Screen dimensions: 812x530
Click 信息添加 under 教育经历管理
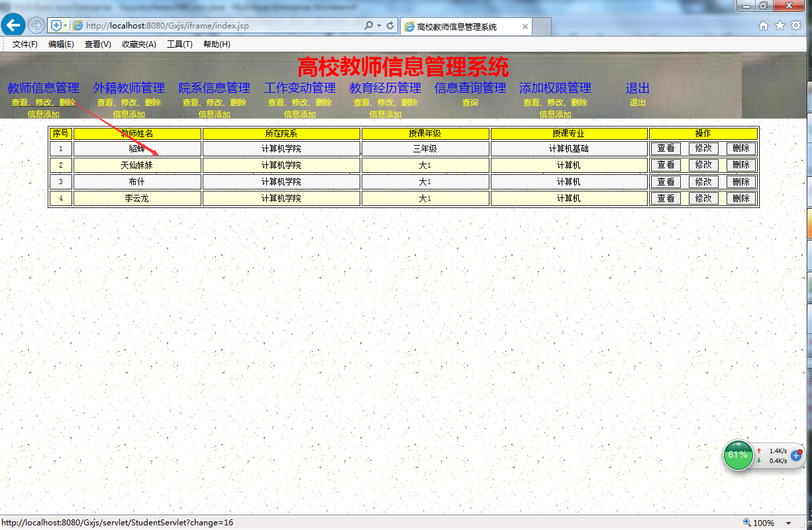click(x=385, y=114)
